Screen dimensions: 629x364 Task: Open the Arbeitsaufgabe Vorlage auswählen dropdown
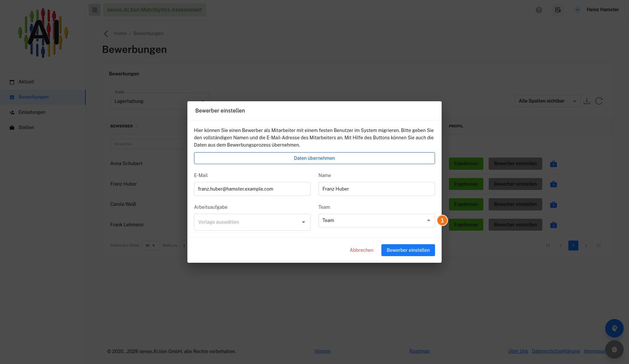coord(252,222)
